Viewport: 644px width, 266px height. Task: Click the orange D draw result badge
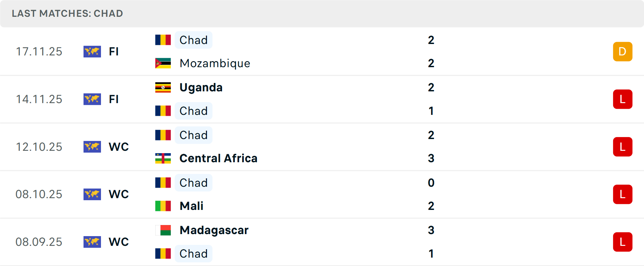coord(623,51)
